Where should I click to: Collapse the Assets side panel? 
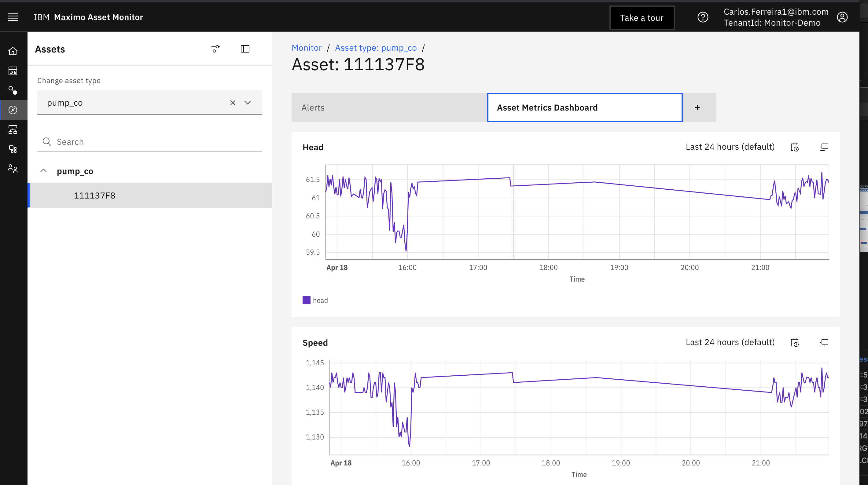click(x=245, y=49)
